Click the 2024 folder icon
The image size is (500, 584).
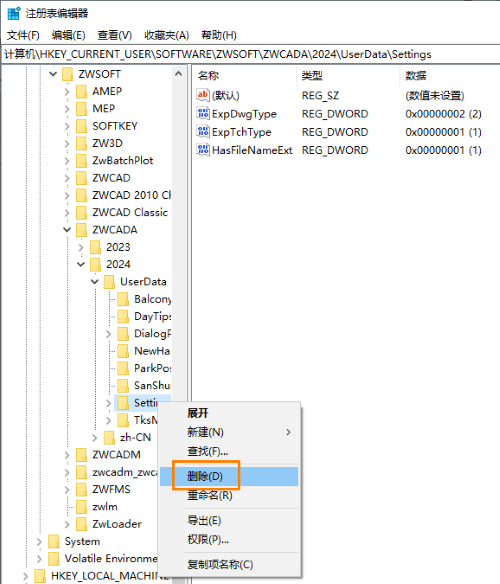tap(95, 264)
